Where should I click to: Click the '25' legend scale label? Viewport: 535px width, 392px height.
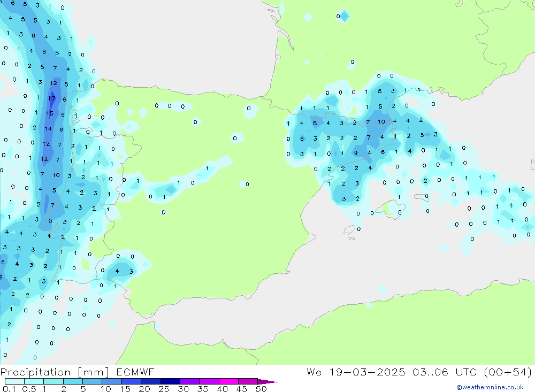click(x=164, y=389)
